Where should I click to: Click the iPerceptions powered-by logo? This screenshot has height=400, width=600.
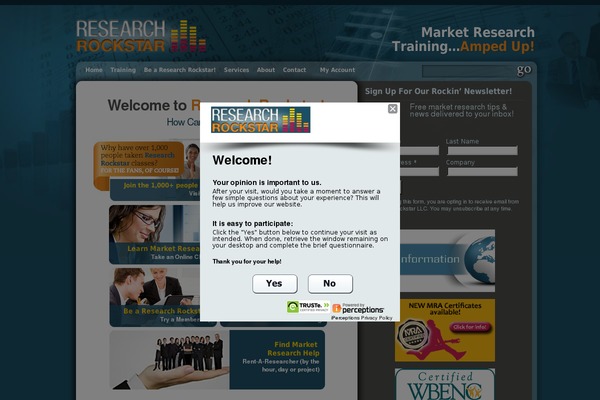coord(358,308)
